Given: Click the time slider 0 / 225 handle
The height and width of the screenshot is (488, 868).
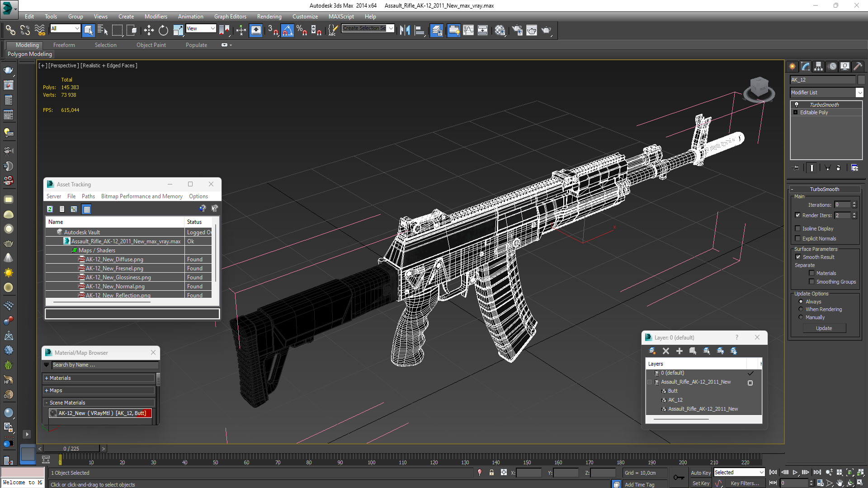Looking at the screenshot, I should pos(71,449).
